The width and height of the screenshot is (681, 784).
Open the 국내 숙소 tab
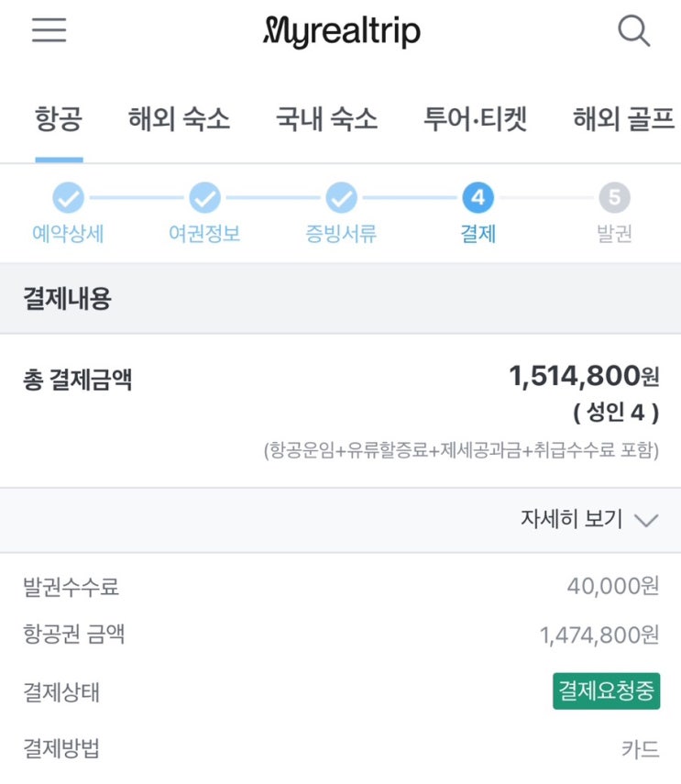(x=326, y=119)
